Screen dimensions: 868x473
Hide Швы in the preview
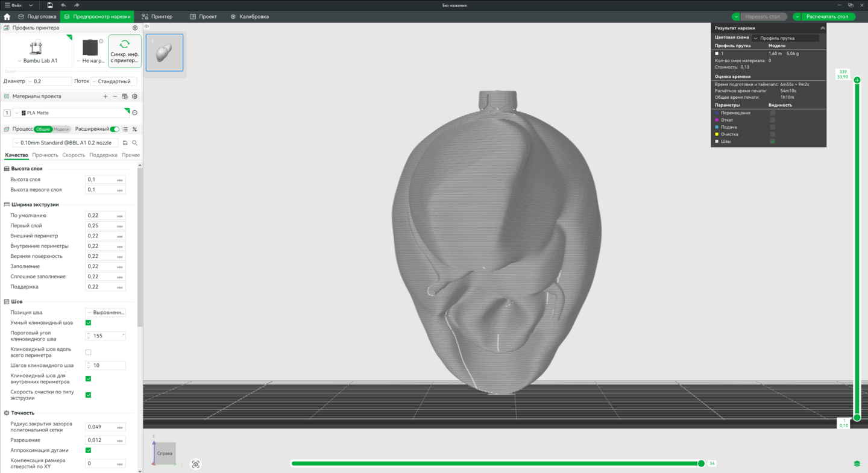pyautogui.click(x=773, y=142)
